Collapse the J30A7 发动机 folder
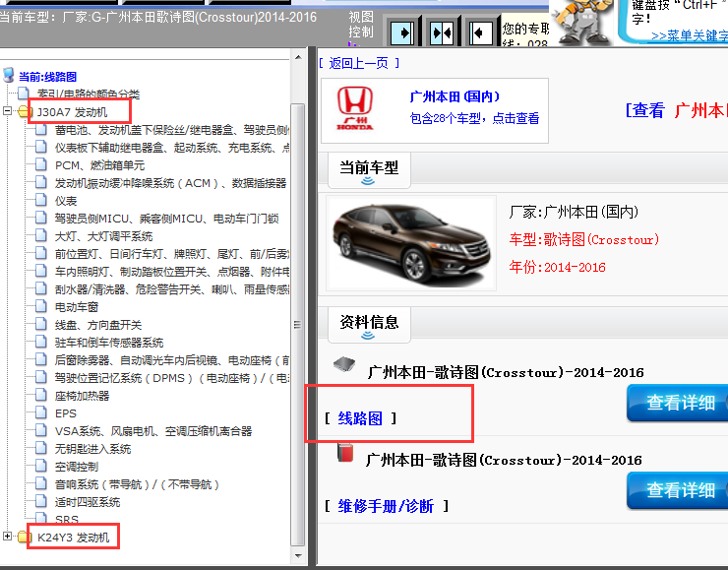 7,111
